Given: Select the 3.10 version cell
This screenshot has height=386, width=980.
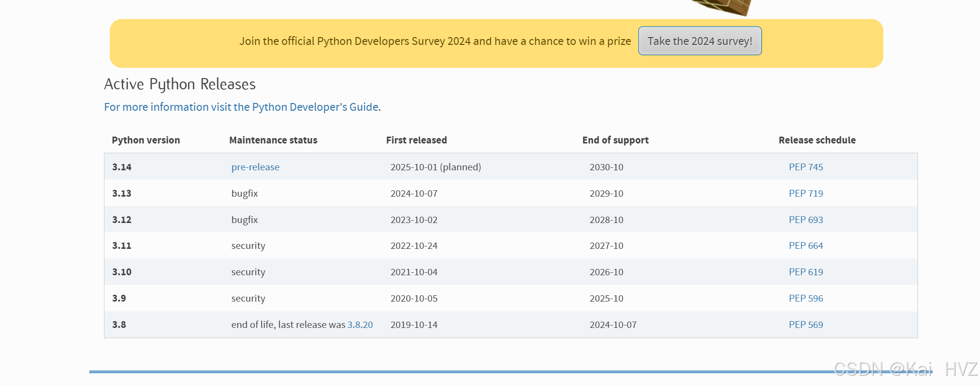Looking at the screenshot, I should [x=122, y=272].
